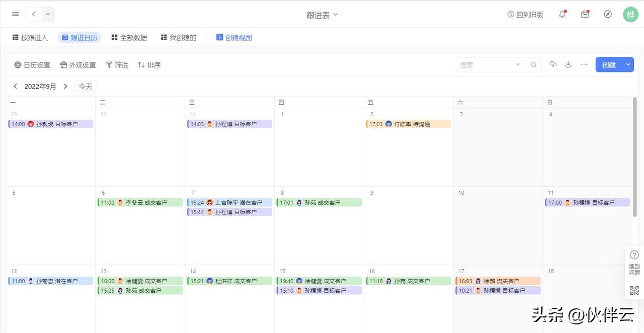
Task: Click the download icon in toolbar
Action: pyautogui.click(x=569, y=64)
